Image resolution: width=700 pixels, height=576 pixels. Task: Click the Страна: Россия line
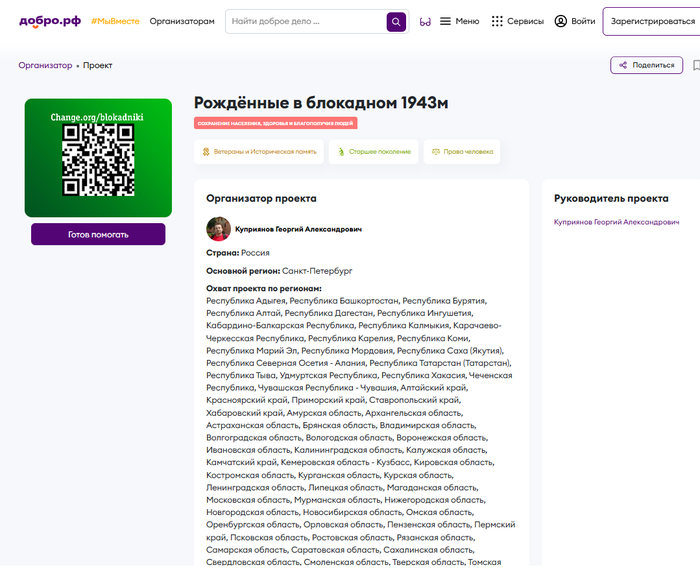pos(238,253)
